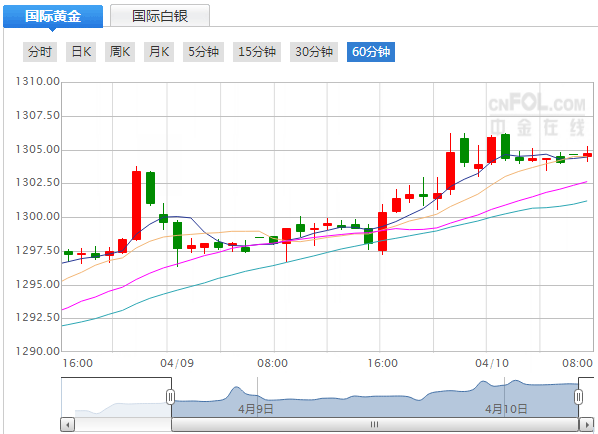This screenshot has height=434, width=598.
Task: Click the horizontal scrollbar thumb
Action: click(x=375, y=424)
